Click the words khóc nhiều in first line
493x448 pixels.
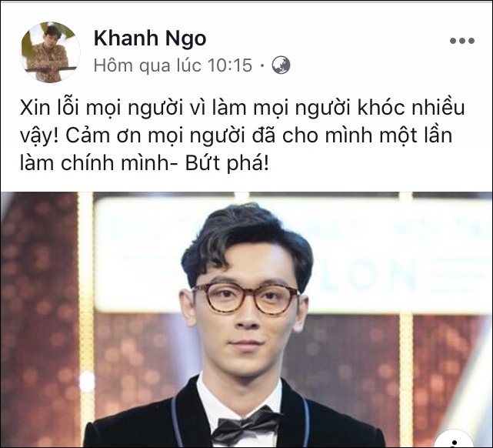click(x=411, y=108)
